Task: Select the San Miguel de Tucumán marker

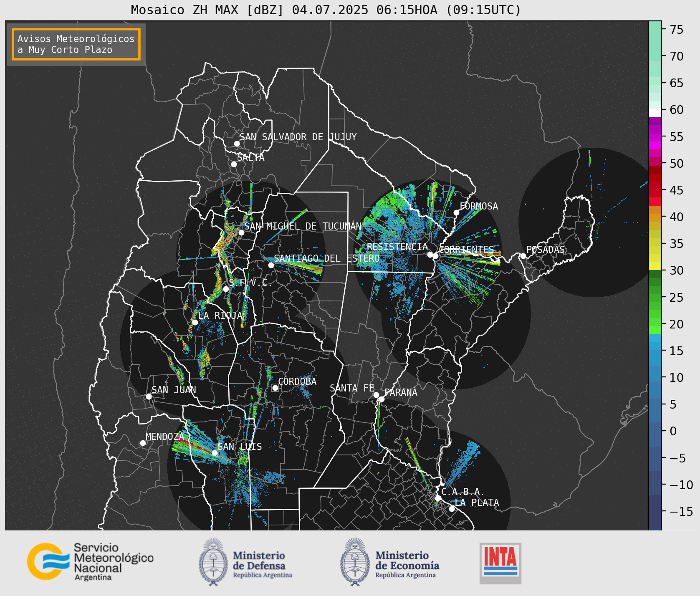Action: point(241,232)
